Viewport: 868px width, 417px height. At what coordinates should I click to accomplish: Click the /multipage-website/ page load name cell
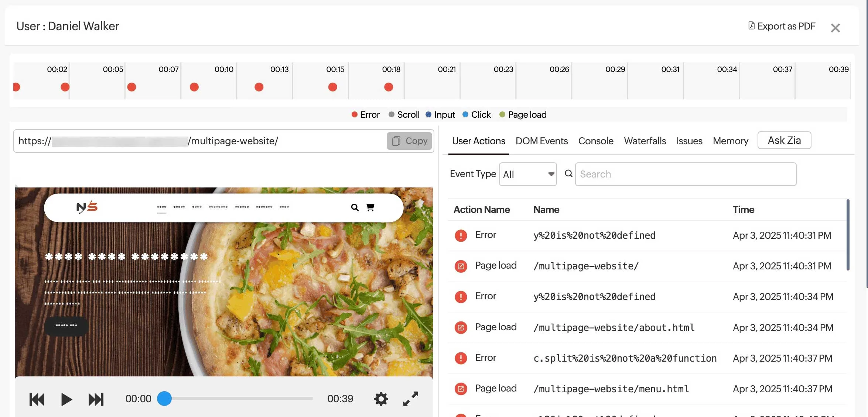[586, 266]
